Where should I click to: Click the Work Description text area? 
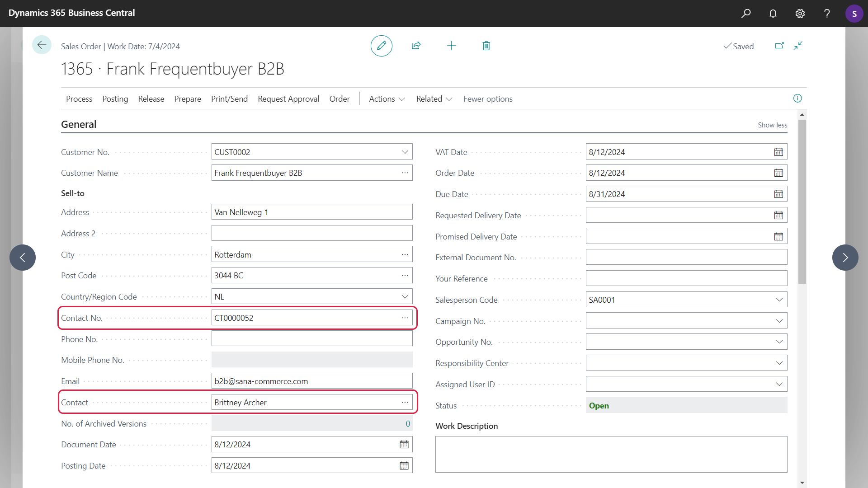pos(611,454)
